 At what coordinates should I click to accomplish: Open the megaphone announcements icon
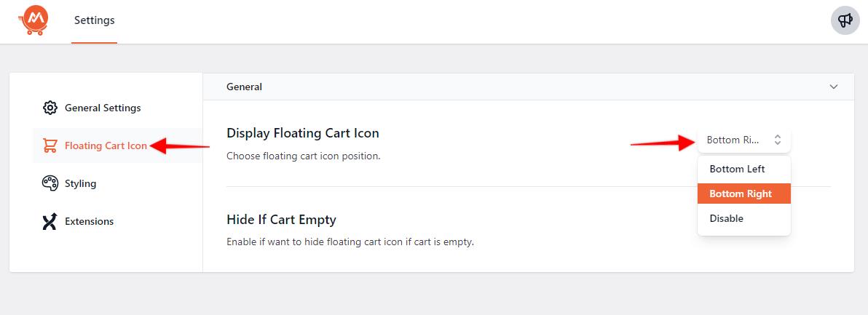point(845,20)
